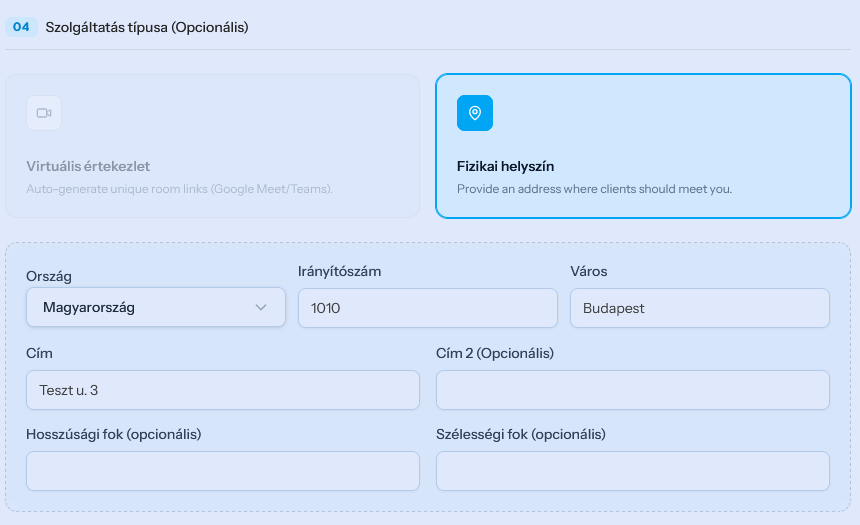Focus the Cím field containing Teszt u. 3

pyautogui.click(x=223, y=390)
